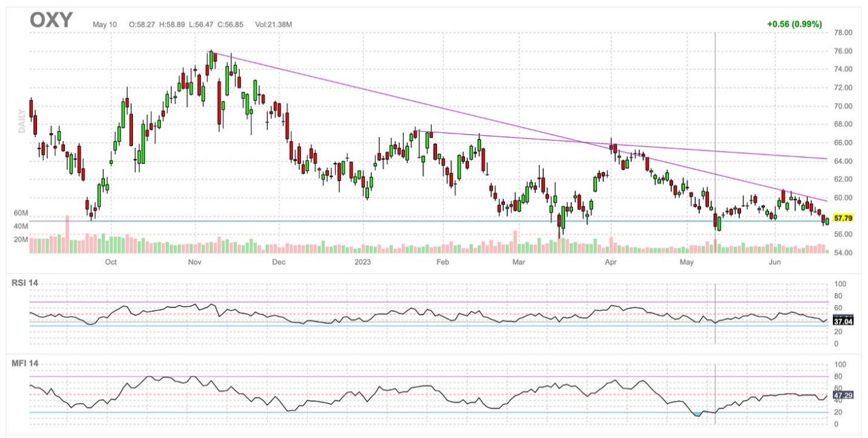
Task: Click the 78.00 price axis label
Action: (x=844, y=33)
